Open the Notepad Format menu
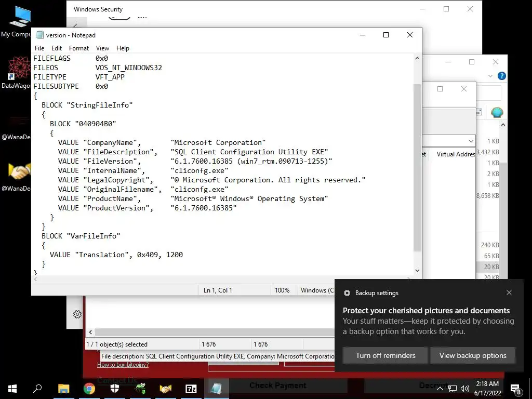The image size is (532, 399). coord(79,48)
